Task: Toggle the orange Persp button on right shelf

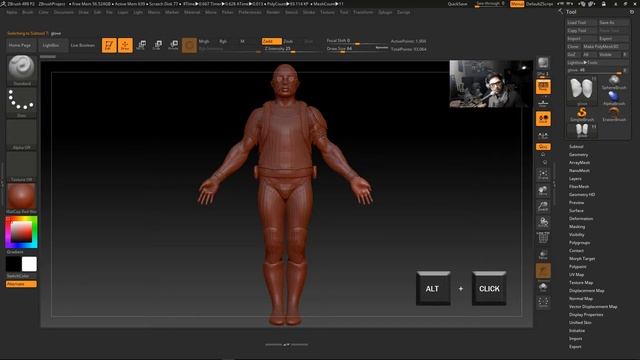Action: 543,87
